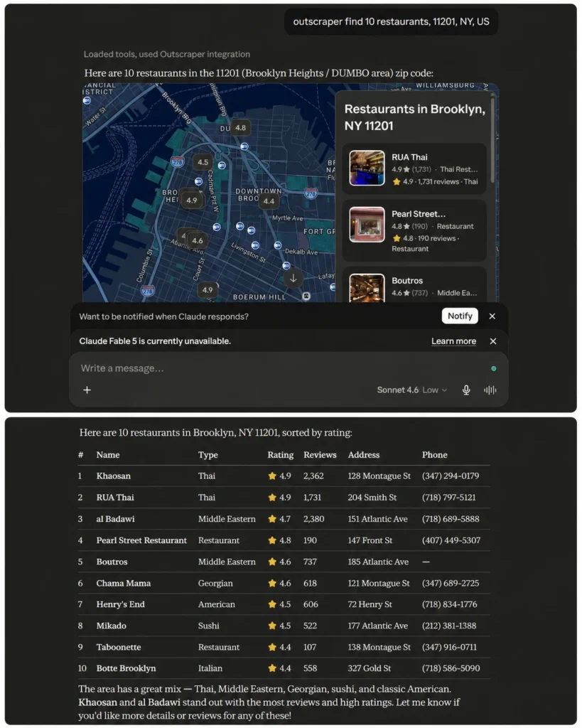Click Chama Mama in the table

click(x=124, y=583)
